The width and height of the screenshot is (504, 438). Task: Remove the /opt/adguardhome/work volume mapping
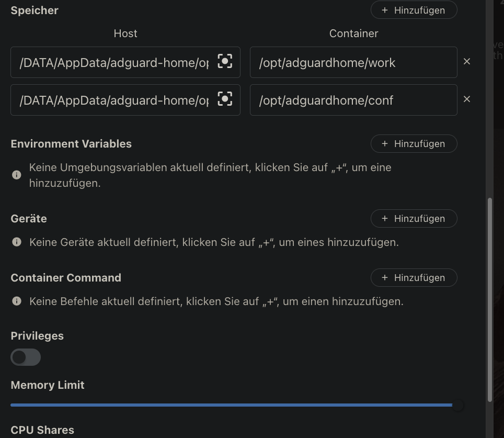point(466,61)
